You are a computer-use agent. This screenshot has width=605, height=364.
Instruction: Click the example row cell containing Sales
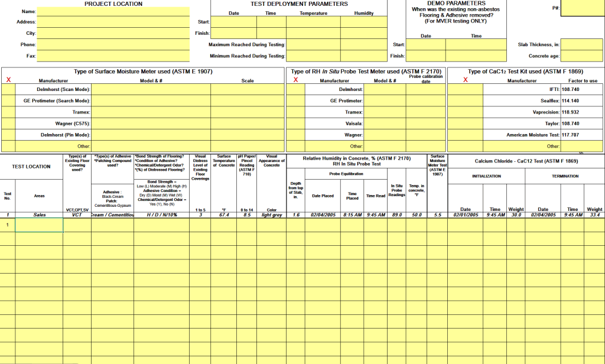[x=39, y=216]
